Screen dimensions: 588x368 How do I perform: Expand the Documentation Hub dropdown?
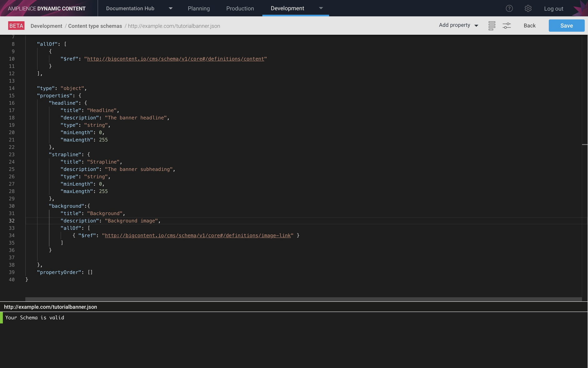(x=130, y=8)
